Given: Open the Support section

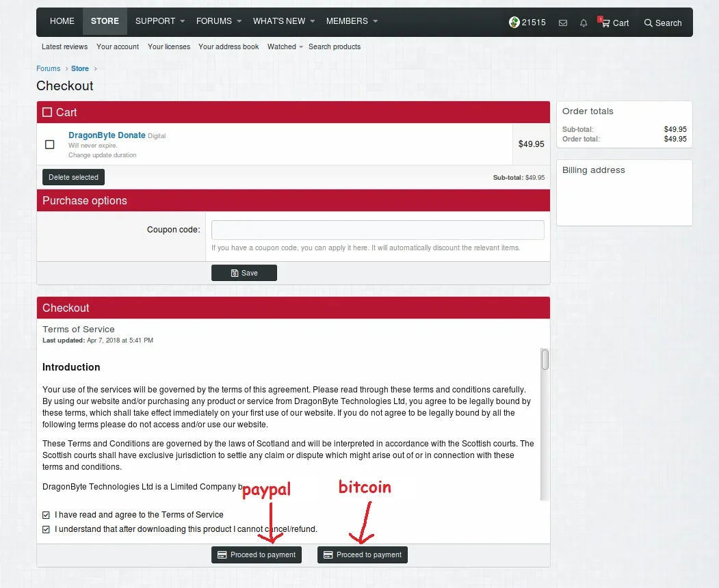Looking at the screenshot, I should pos(155,21).
